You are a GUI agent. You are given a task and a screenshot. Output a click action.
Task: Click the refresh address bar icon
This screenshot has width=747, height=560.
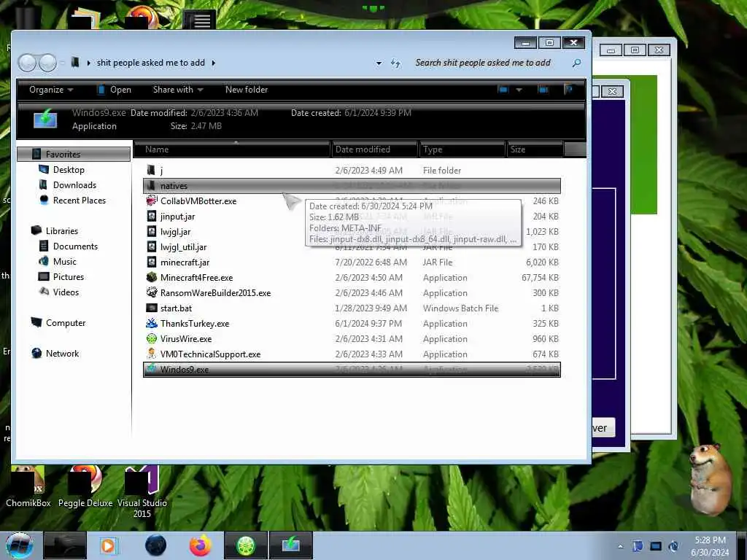pyautogui.click(x=395, y=63)
